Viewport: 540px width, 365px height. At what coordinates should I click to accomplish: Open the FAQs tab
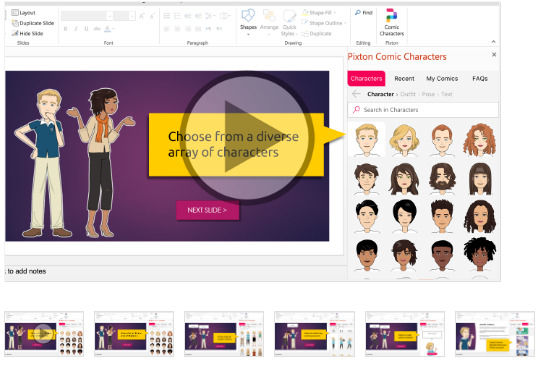[x=480, y=79]
